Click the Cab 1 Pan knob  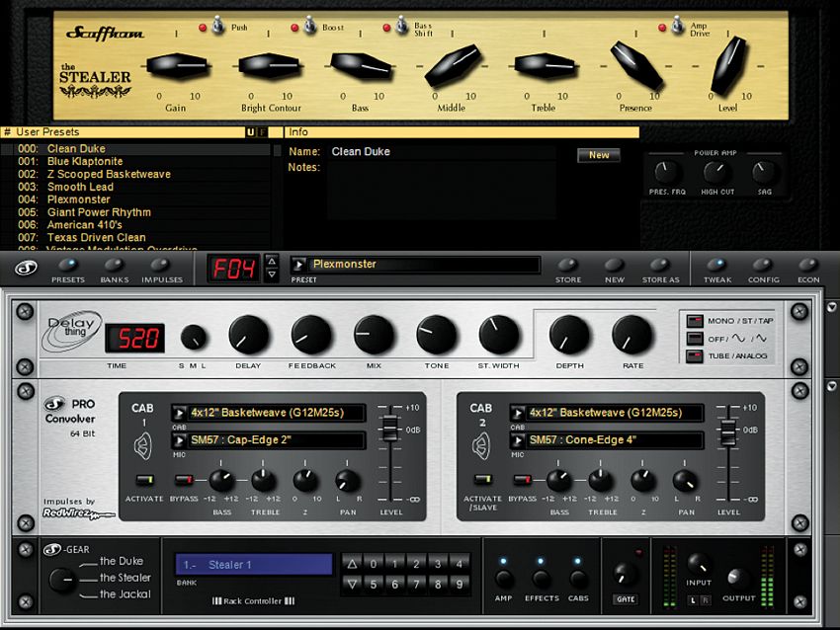[348, 481]
